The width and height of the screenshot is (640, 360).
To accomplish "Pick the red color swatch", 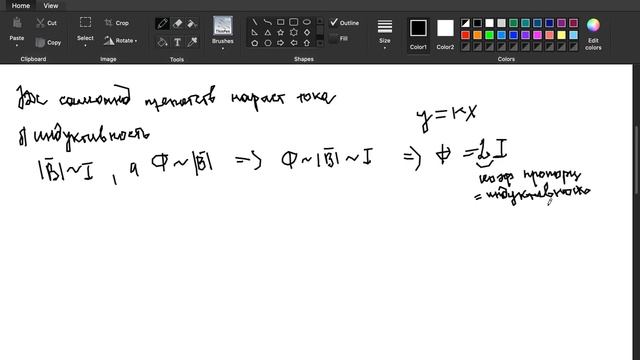I will click(x=465, y=35).
